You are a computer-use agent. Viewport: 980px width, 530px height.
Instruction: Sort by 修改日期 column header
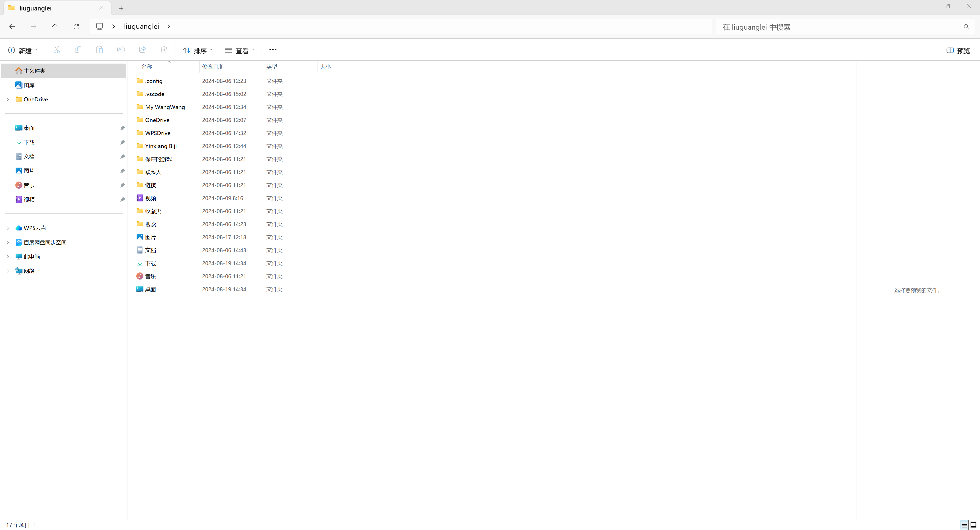point(213,67)
